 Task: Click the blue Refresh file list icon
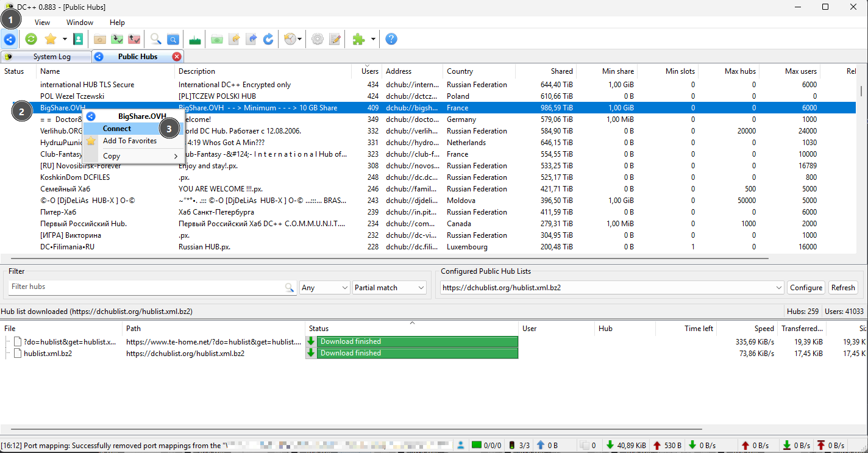point(268,40)
